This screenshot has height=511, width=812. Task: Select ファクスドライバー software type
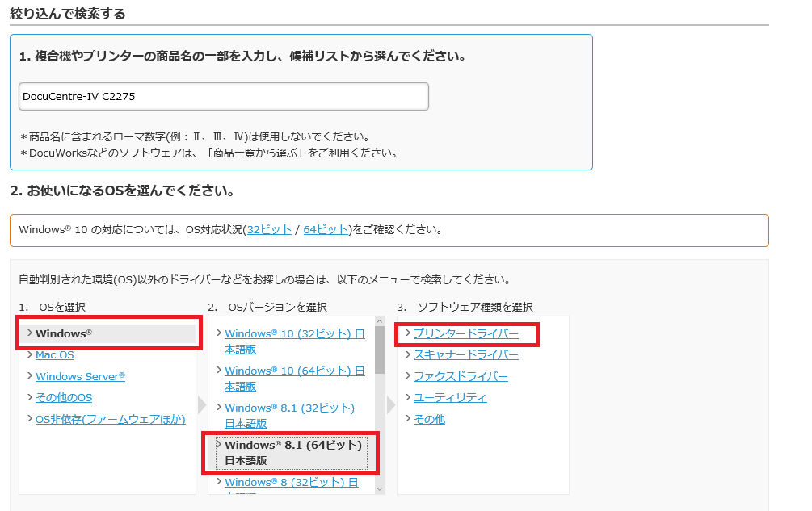click(x=461, y=376)
